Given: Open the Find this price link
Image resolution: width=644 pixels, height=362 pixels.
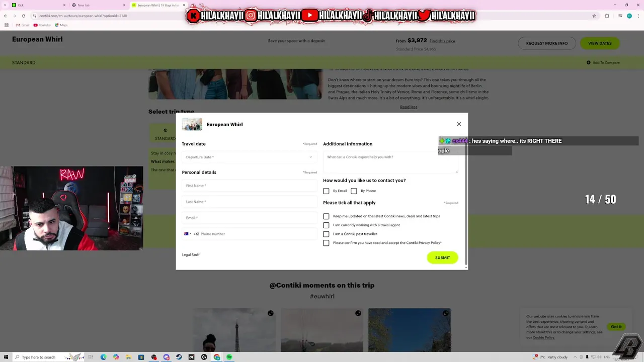Looking at the screenshot, I should 442,41.
